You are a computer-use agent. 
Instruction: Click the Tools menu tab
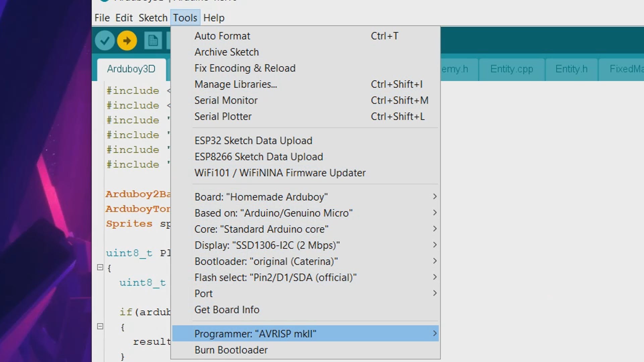tap(185, 18)
